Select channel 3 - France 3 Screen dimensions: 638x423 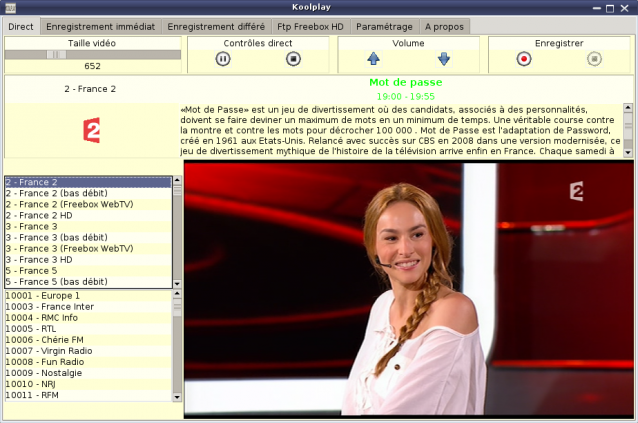click(88, 227)
